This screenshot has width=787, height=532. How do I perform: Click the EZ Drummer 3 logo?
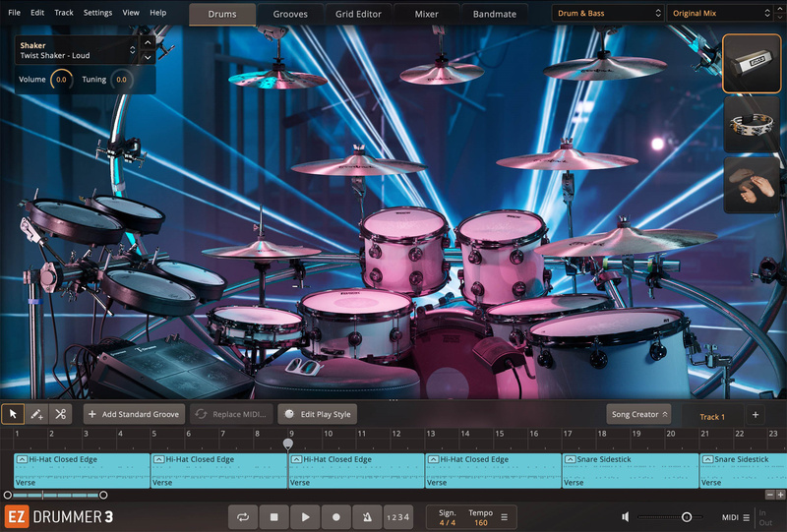click(x=59, y=517)
